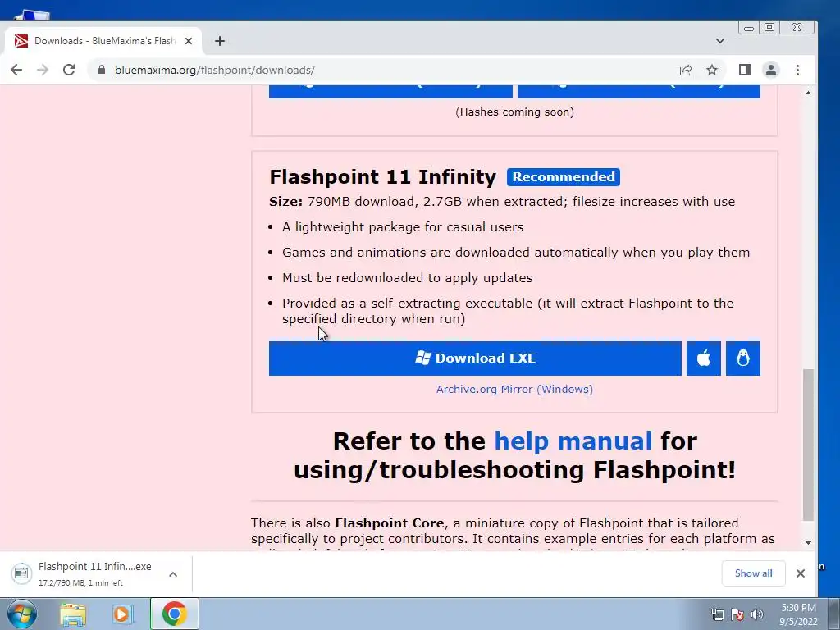
Task: Select the Downloads - BlueMaxima's Flashpoint tab
Action: [x=102, y=41]
